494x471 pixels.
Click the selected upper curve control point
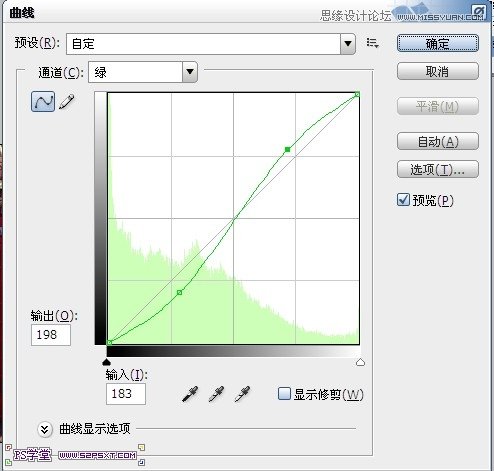click(287, 150)
